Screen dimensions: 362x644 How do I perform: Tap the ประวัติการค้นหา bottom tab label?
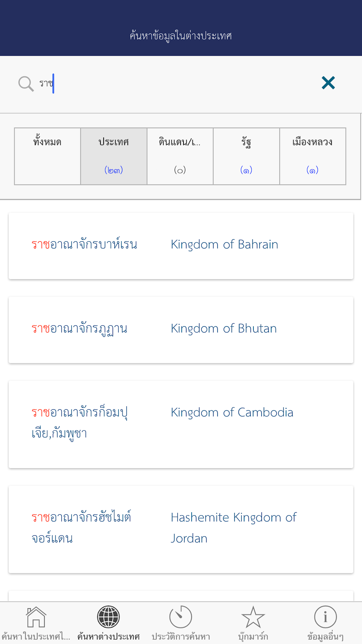pos(181,637)
